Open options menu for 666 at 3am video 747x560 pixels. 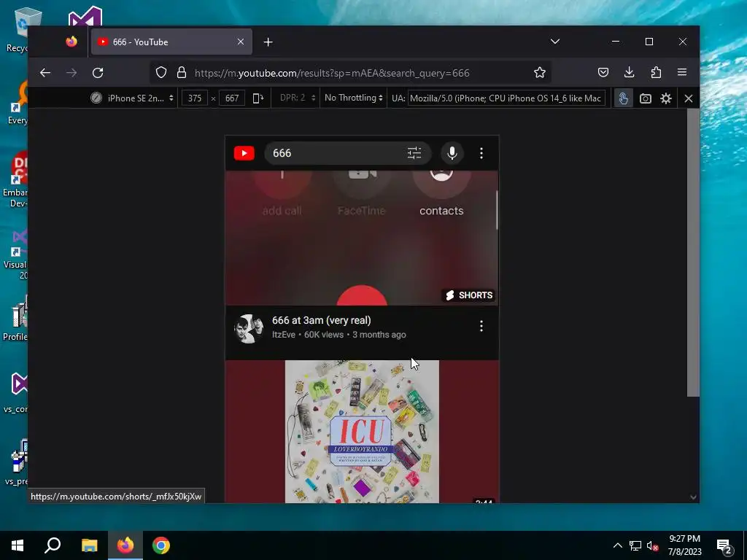481,326
